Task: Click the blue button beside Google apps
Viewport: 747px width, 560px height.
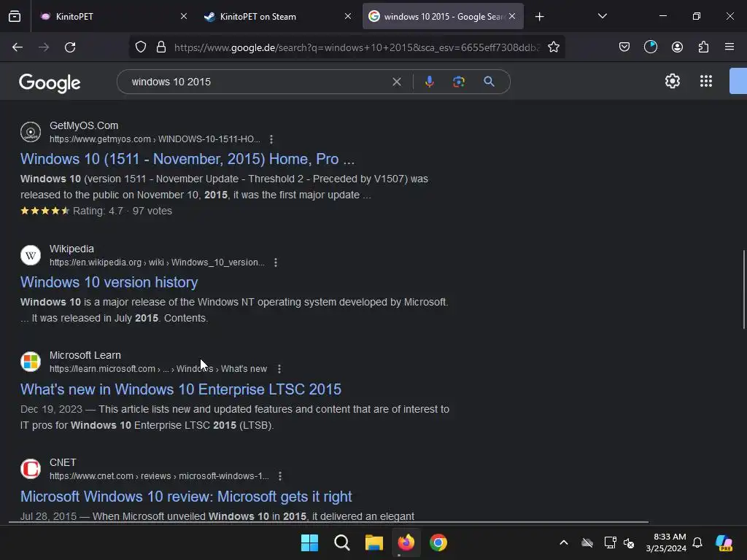Action: (x=738, y=81)
